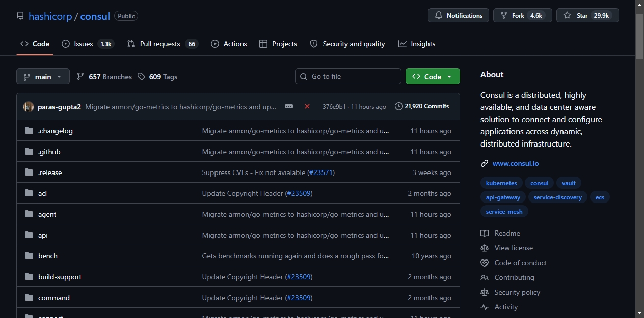The height and width of the screenshot is (318, 644).
Task: Click folder icon beside .changelog
Action: coord(29,131)
